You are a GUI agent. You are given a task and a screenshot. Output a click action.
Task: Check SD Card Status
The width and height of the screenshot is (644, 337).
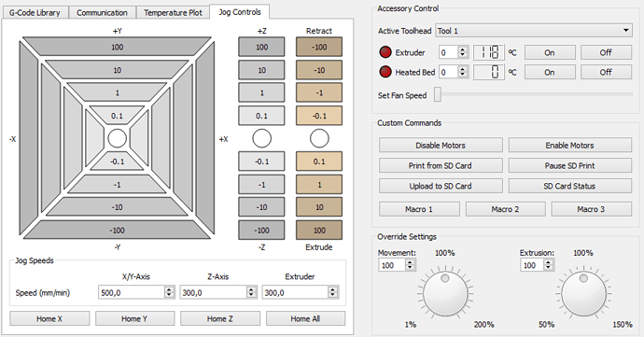[x=569, y=186]
